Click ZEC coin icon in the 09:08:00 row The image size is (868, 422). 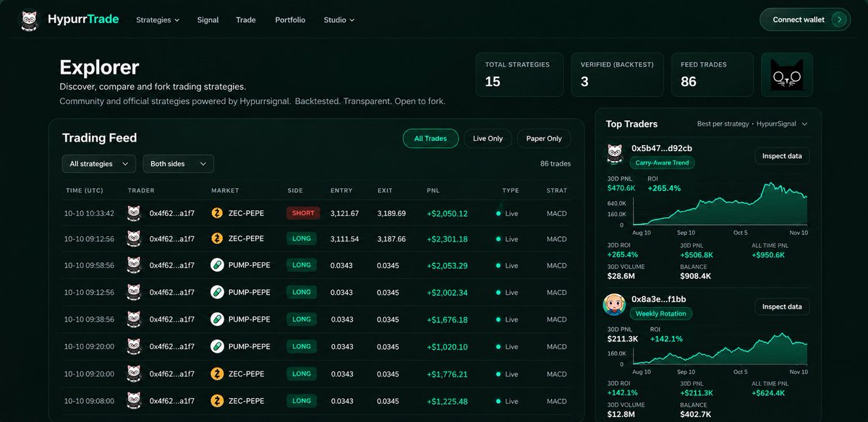point(217,401)
